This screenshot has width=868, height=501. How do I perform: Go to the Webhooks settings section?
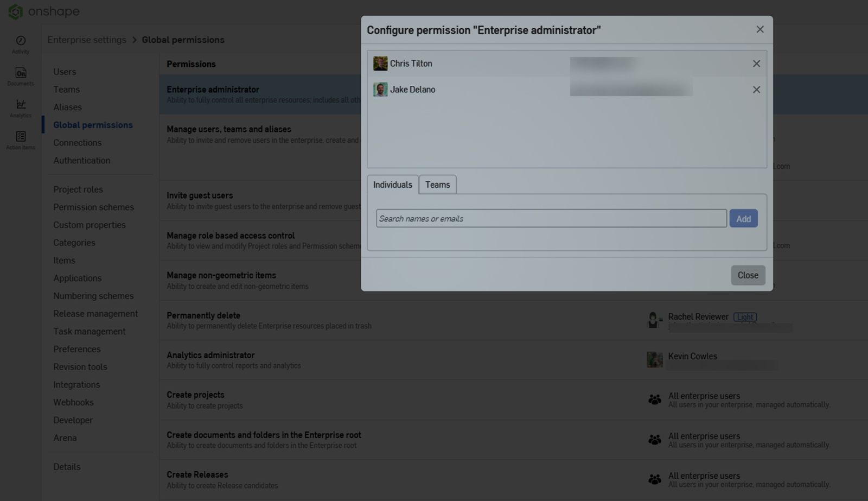[x=73, y=402]
